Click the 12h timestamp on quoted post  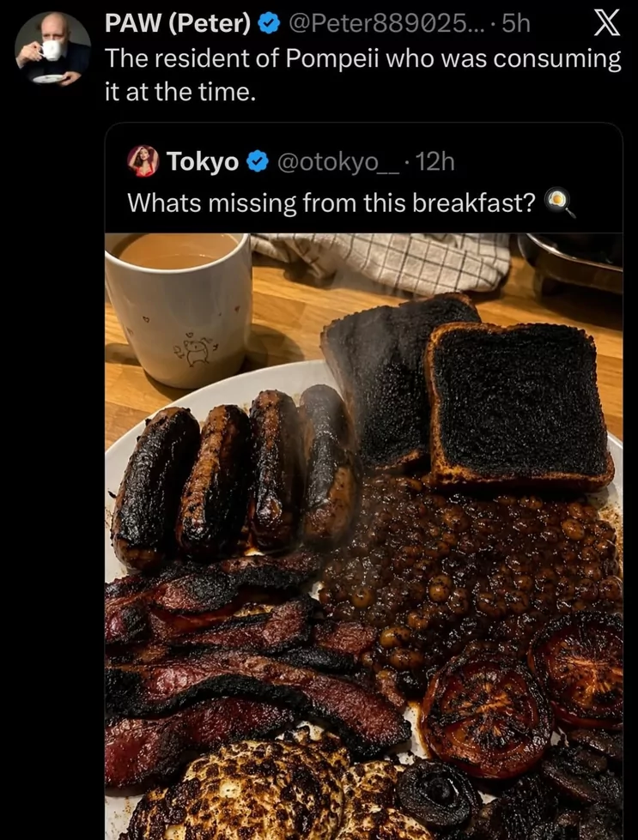coord(435,161)
